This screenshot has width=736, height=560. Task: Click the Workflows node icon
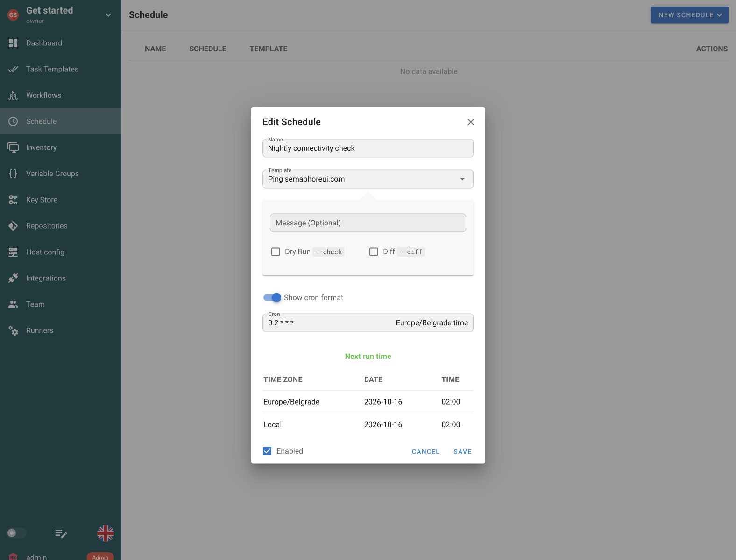tap(13, 95)
